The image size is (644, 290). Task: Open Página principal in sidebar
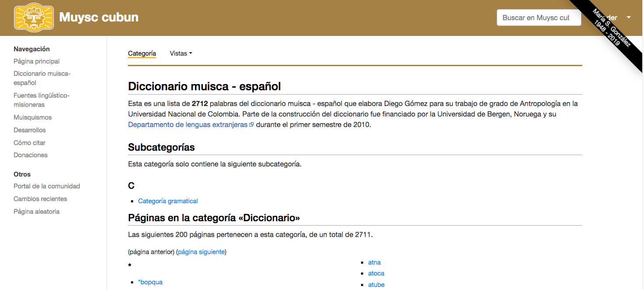[x=36, y=61]
